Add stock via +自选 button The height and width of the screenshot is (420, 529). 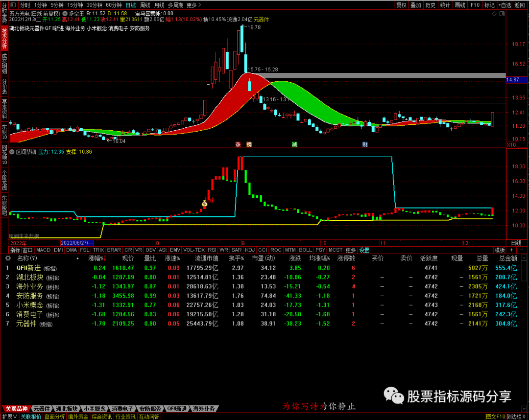(x=505, y=5)
